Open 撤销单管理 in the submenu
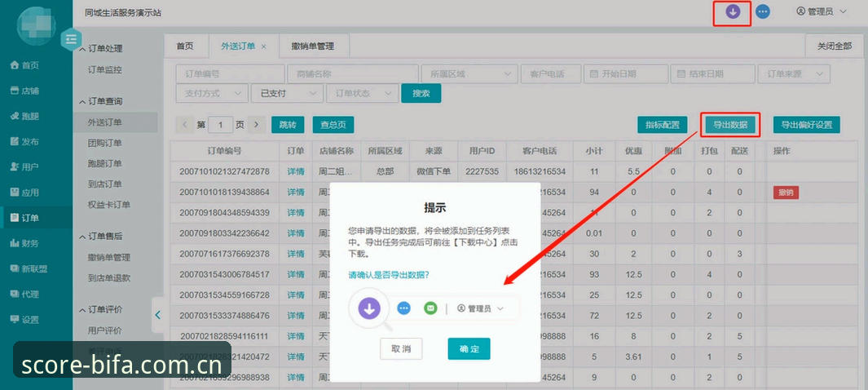 coord(109,257)
